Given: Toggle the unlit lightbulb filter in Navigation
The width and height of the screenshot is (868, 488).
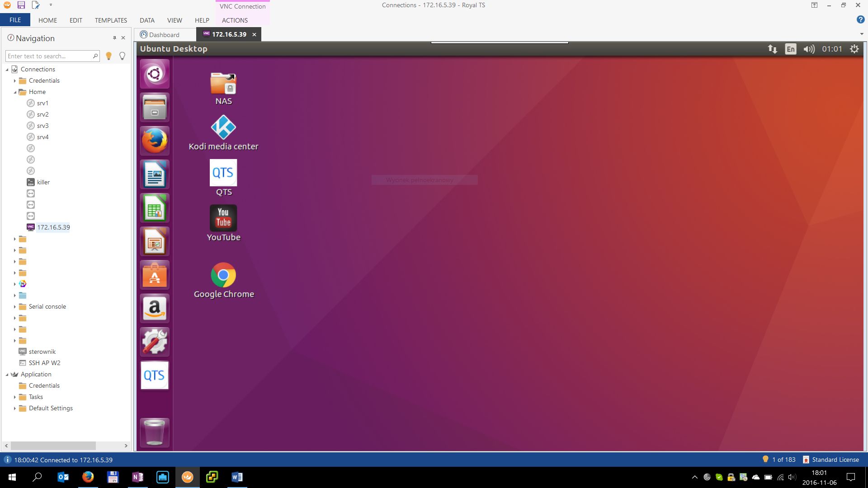Looking at the screenshot, I should pyautogui.click(x=122, y=56).
